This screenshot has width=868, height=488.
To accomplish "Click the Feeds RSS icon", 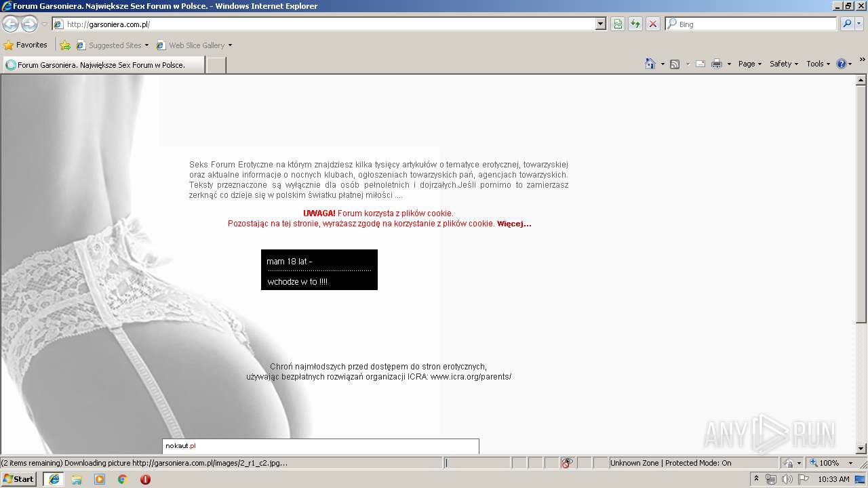I will (x=675, y=64).
